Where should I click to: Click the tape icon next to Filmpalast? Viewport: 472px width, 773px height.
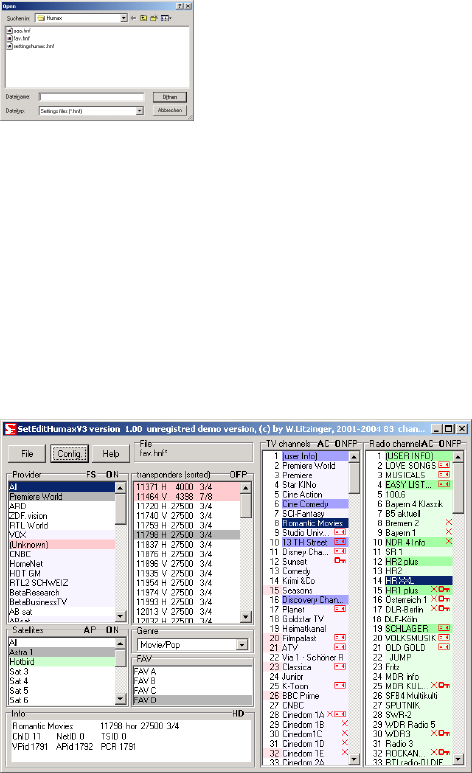click(340, 638)
